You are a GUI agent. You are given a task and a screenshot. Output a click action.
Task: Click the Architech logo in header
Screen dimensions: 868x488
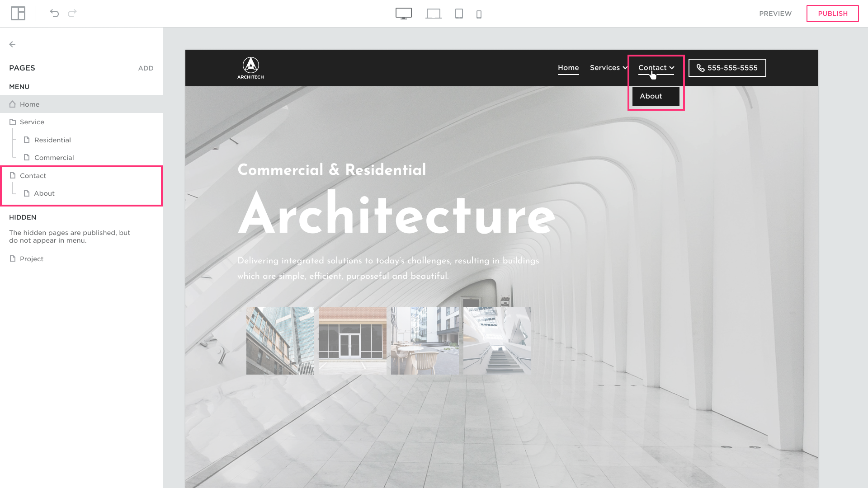tap(250, 68)
